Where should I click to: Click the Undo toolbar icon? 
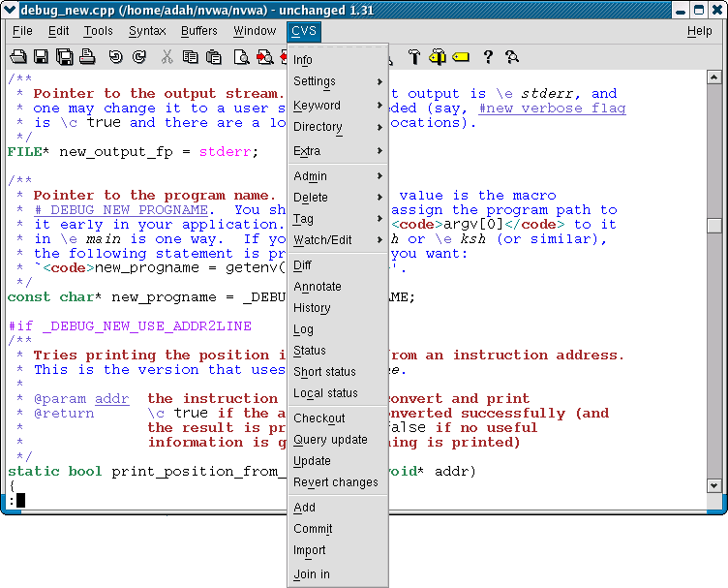[116, 57]
